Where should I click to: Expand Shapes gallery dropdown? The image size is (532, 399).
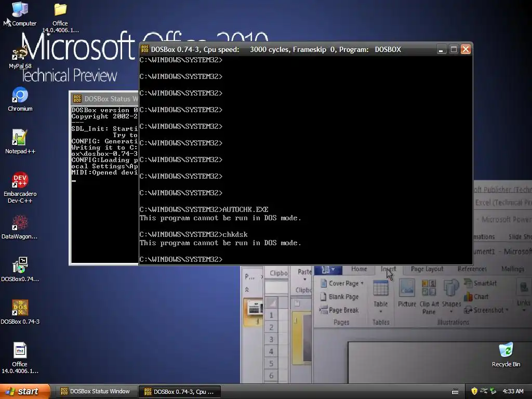tap(451, 312)
